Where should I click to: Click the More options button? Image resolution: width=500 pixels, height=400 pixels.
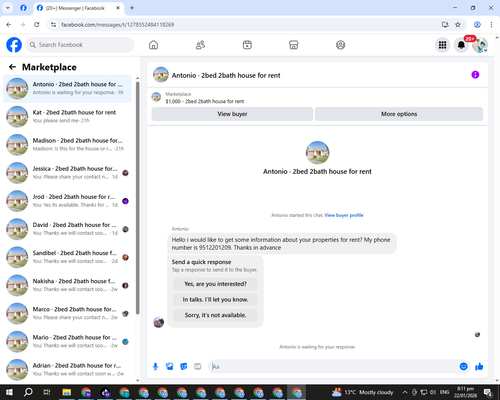(x=399, y=114)
